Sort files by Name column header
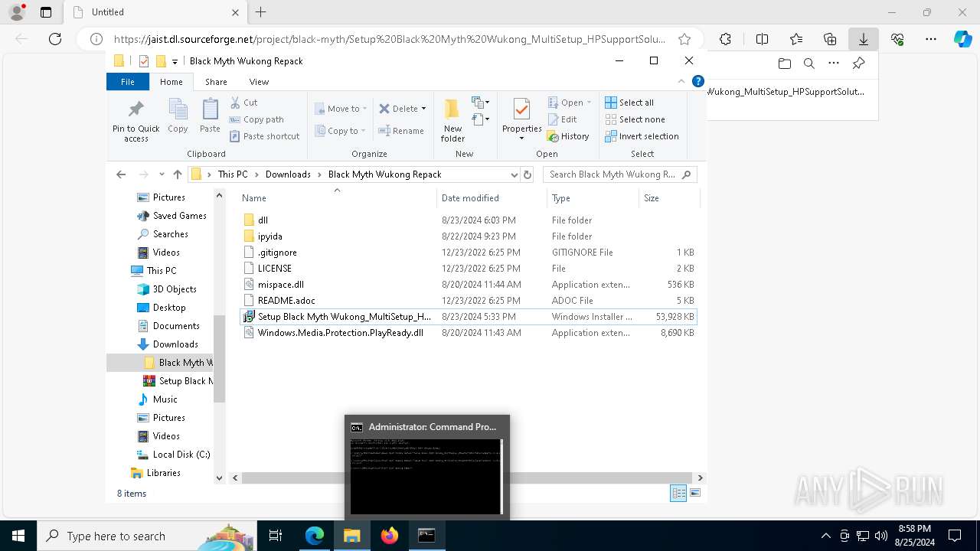This screenshot has width=980, height=551. (337, 198)
